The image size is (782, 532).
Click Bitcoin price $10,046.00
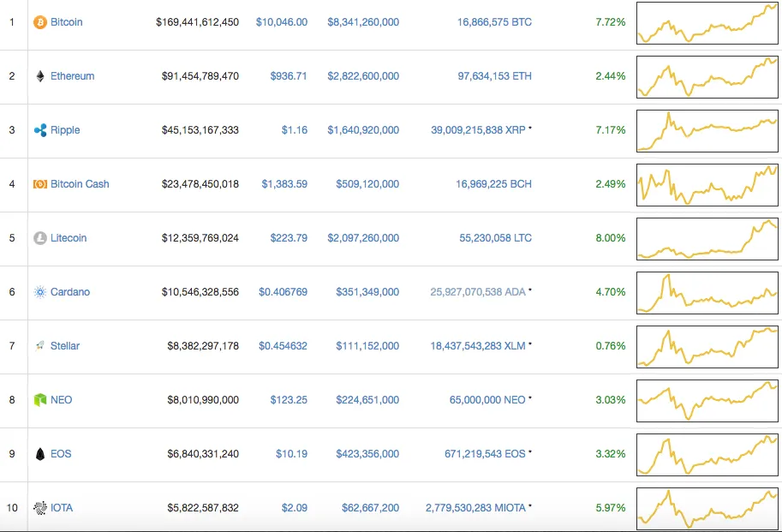tap(282, 22)
